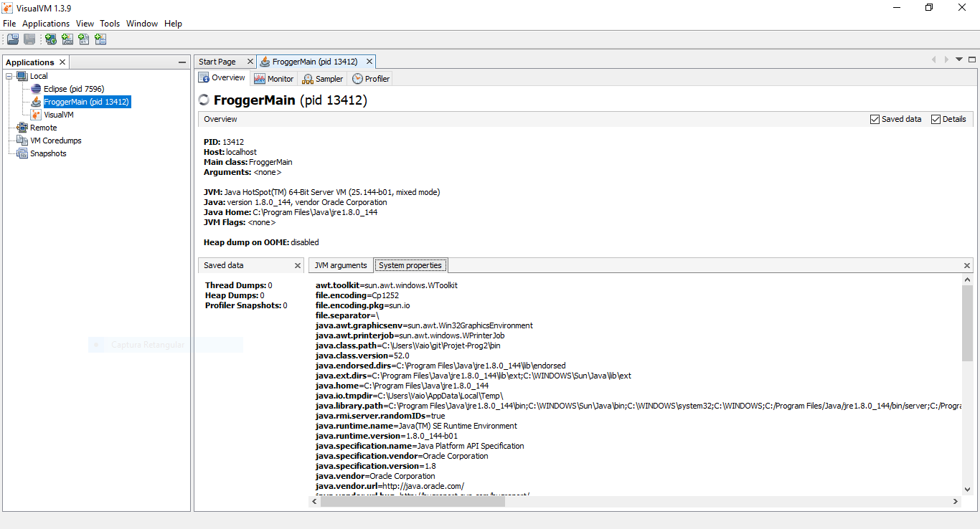Collapse the Local tree node
The image size is (980, 529).
point(9,76)
